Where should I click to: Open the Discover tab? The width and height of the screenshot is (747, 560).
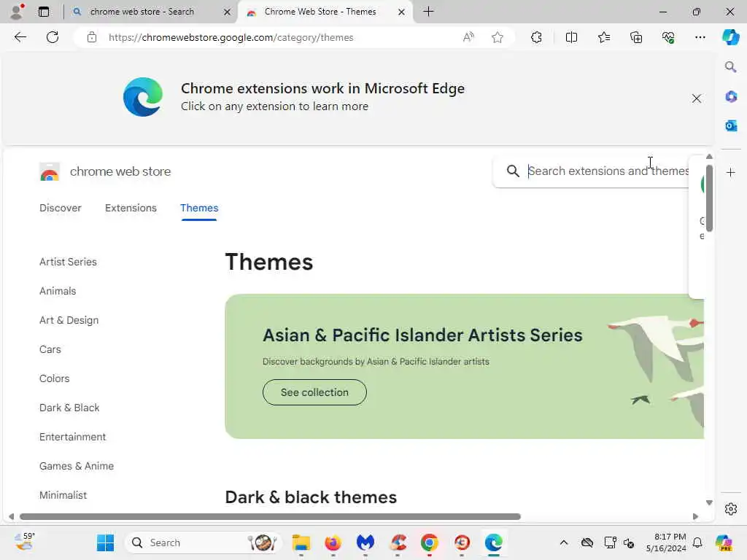pos(60,208)
